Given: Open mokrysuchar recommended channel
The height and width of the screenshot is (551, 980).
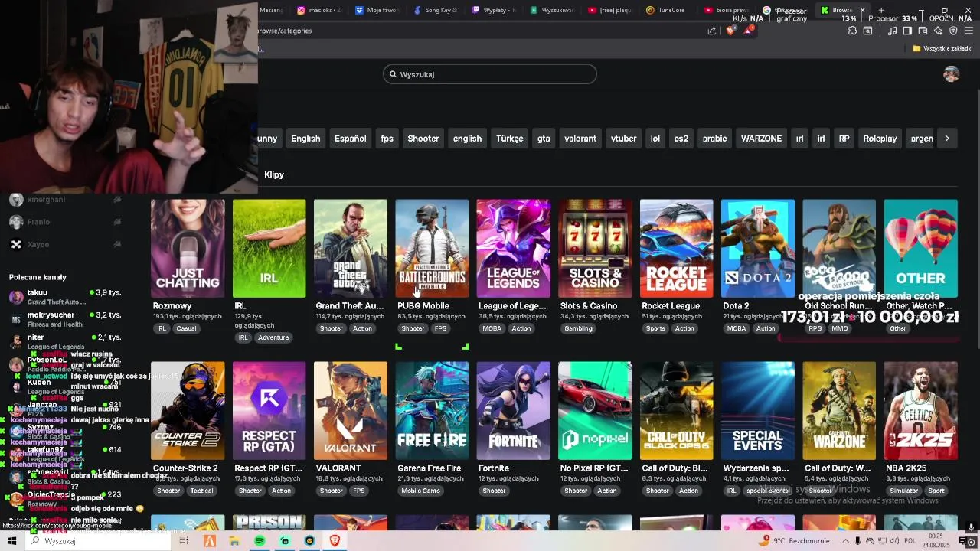Looking at the screenshot, I should (65, 319).
